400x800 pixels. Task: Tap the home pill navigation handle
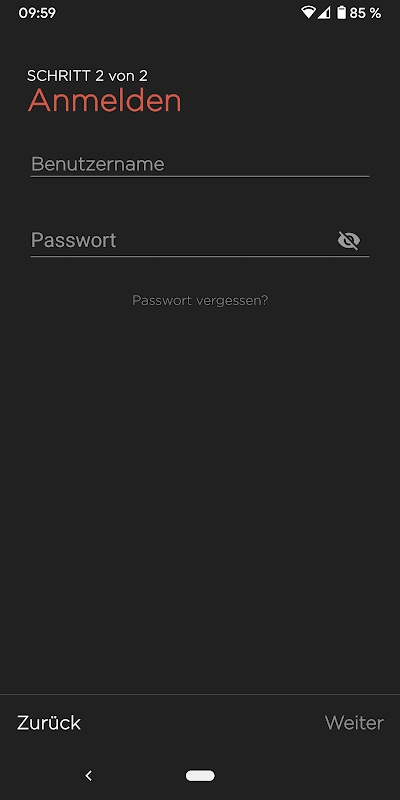200,776
